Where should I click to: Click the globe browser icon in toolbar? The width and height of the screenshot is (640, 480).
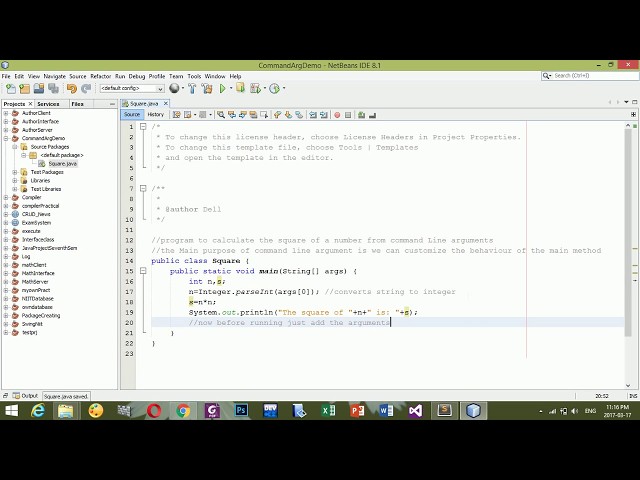[174, 88]
